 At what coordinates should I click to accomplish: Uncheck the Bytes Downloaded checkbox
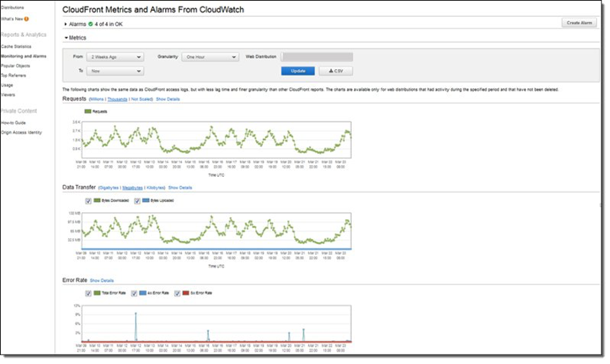88,201
